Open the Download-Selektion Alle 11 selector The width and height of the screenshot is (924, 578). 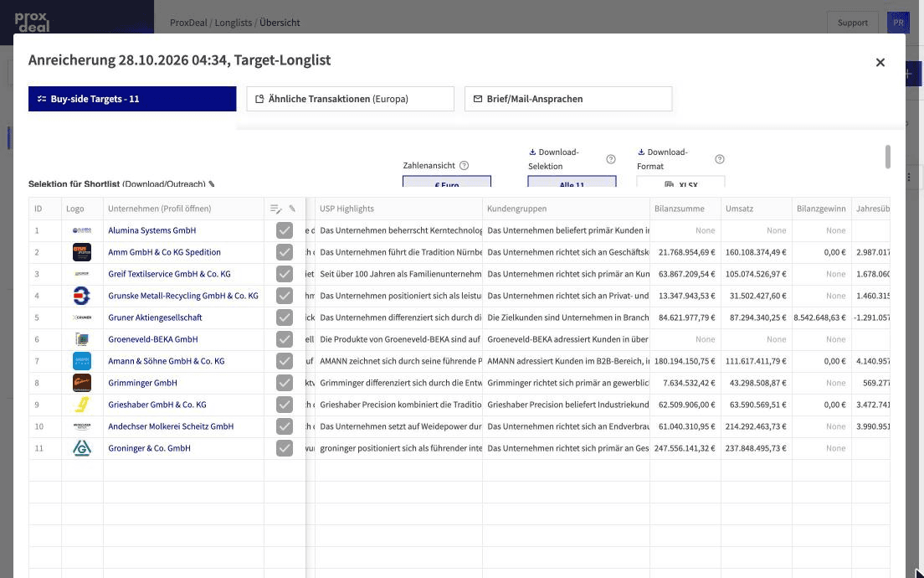572,182
